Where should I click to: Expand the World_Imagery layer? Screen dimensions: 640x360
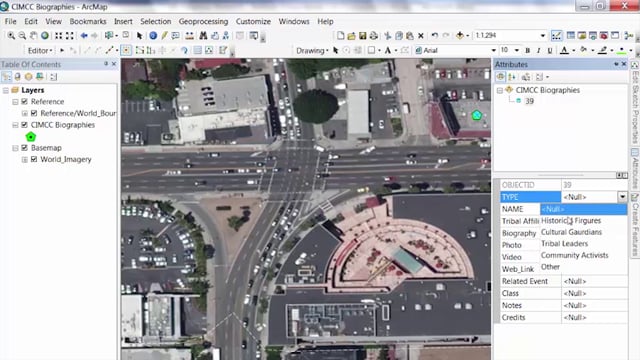point(24,160)
